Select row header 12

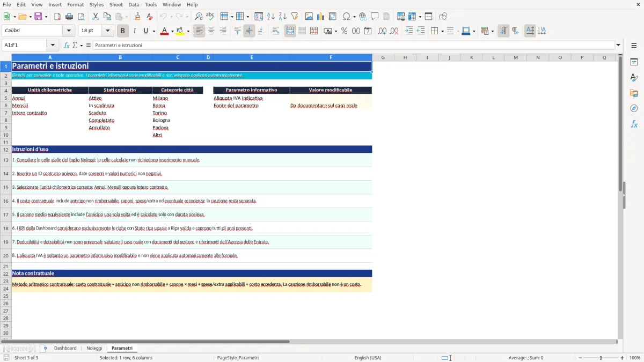pyautogui.click(x=6, y=149)
